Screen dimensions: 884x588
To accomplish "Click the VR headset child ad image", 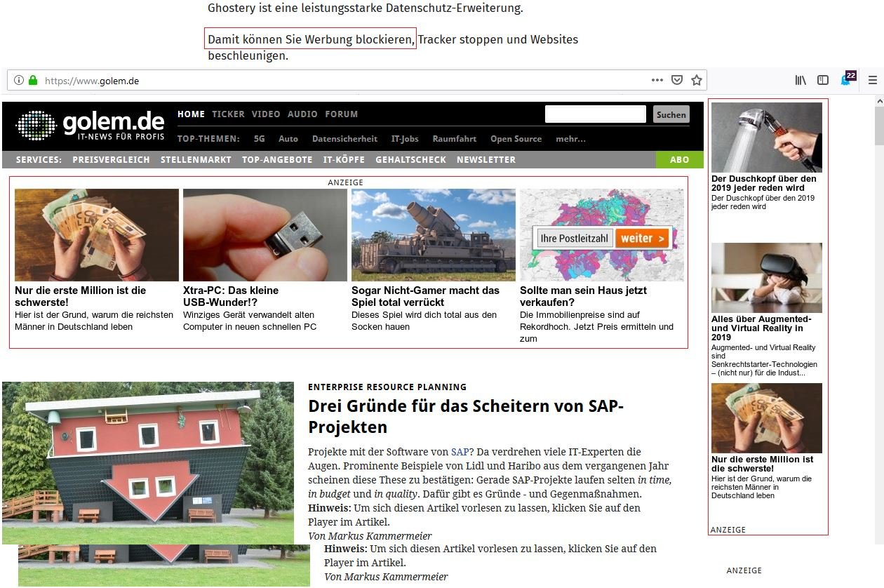I will (x=767, y=278).
